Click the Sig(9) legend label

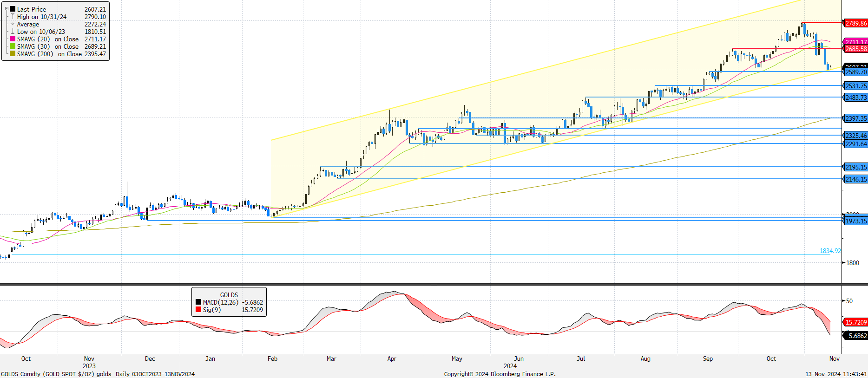point(212,310)
